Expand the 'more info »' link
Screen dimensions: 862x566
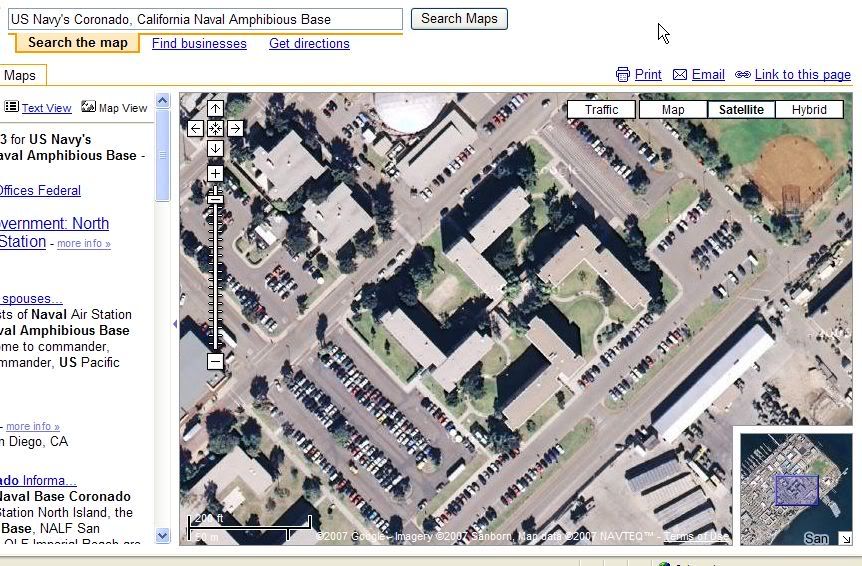click(84, 243)
